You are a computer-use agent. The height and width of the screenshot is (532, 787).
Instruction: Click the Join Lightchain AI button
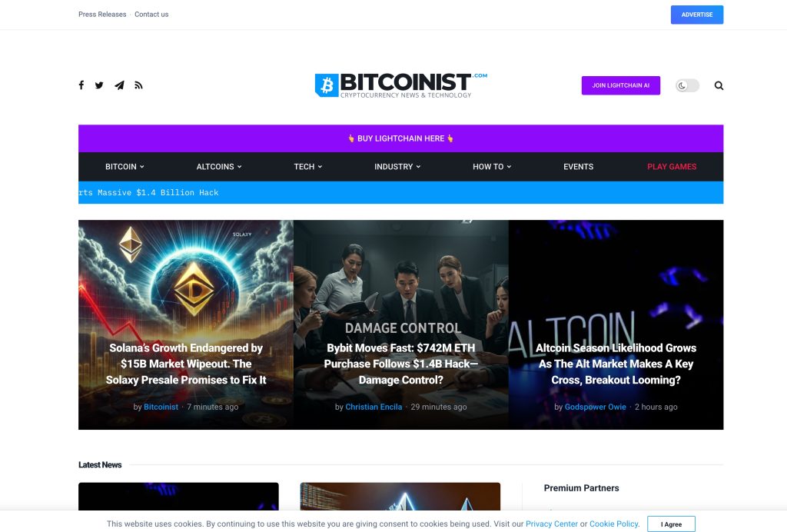point(620,85)
